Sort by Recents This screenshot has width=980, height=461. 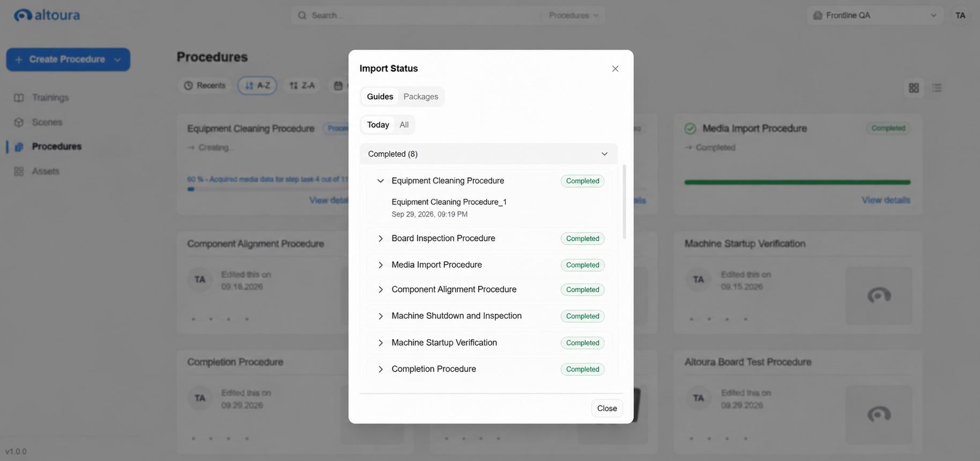[205, 86]
